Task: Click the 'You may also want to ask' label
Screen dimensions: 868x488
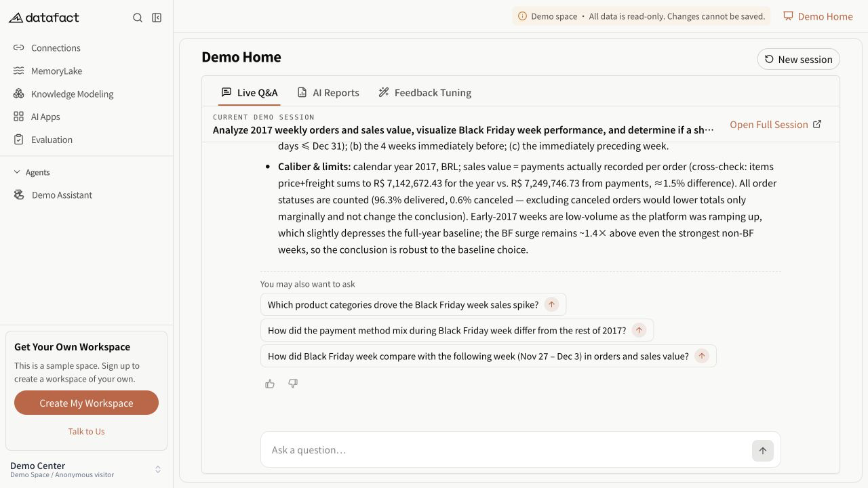Action: [x=308, y=284]
